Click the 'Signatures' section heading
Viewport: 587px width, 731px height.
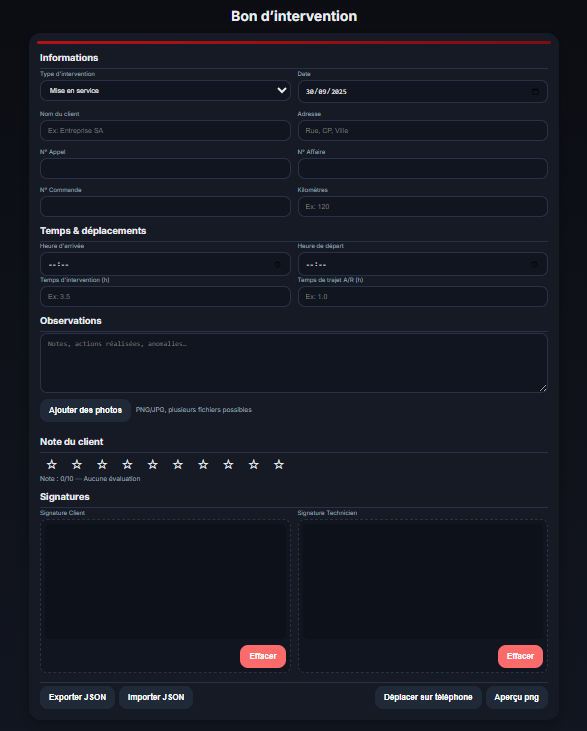(65, 497)
